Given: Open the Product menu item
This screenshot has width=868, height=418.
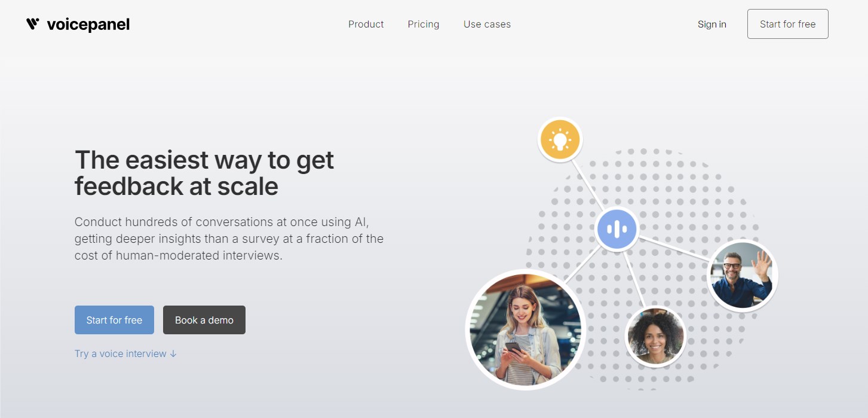Looking at the screenshot, I should pos(366,25).
